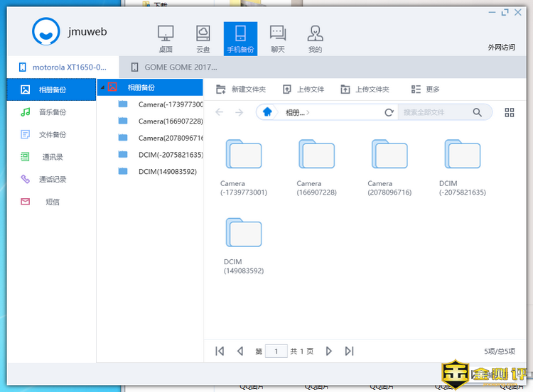Image resolution: width=533 pixels, height=392 pixels.
Task: Collapse the 相册备份 tree node
Action: 102,87
